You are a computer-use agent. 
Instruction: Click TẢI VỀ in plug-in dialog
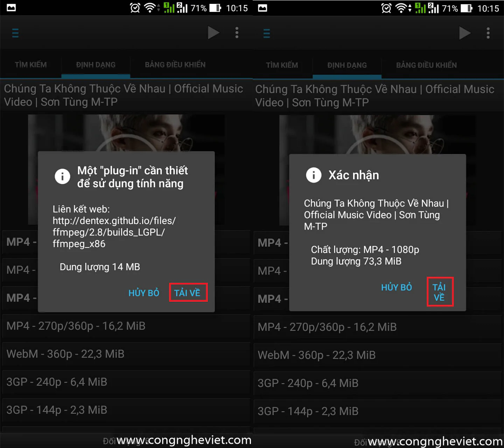tap(188, 293)
